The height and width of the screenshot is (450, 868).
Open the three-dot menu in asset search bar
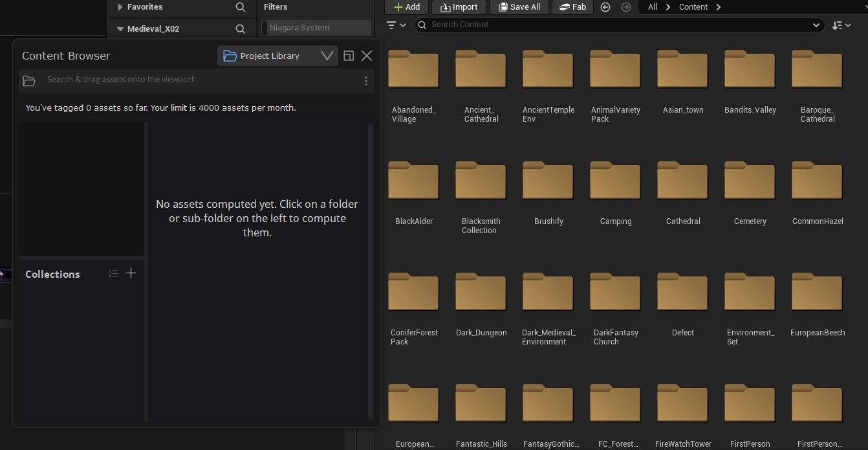coord(365,81)
